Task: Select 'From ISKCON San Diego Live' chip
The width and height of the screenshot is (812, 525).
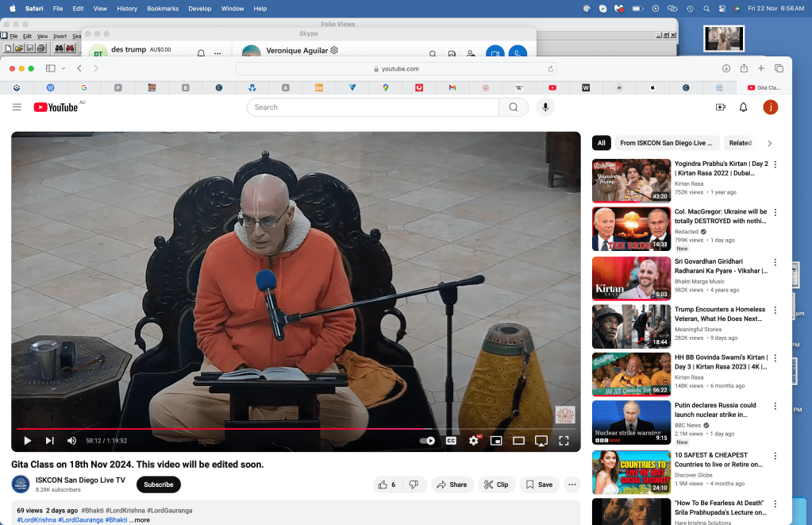Action: point(667,143)
